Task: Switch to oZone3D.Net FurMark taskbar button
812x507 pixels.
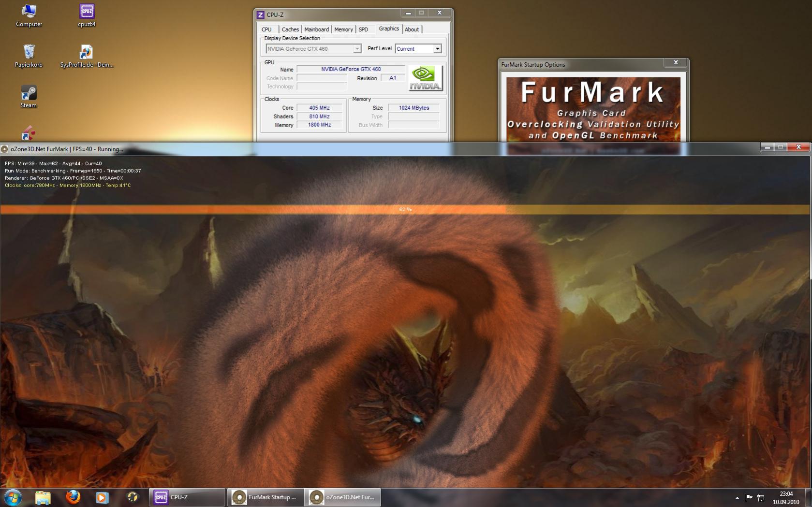Action: [343, 497]
